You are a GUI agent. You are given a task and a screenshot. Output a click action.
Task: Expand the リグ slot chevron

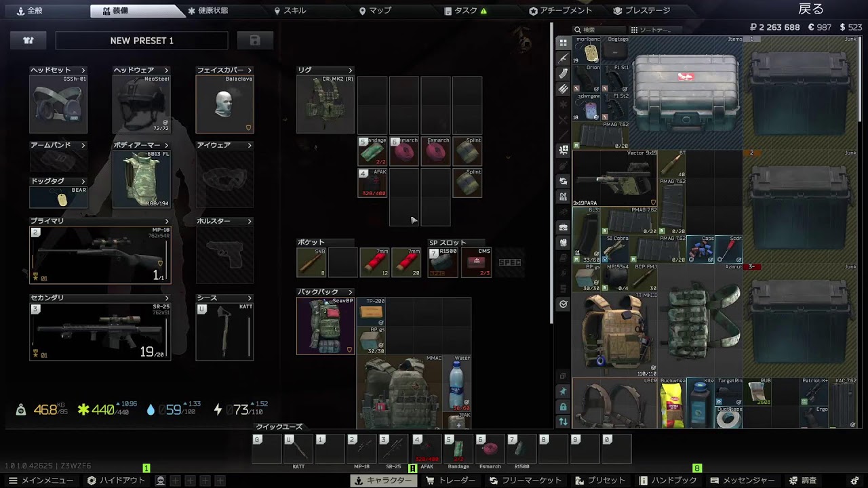(x=351, y=70)
